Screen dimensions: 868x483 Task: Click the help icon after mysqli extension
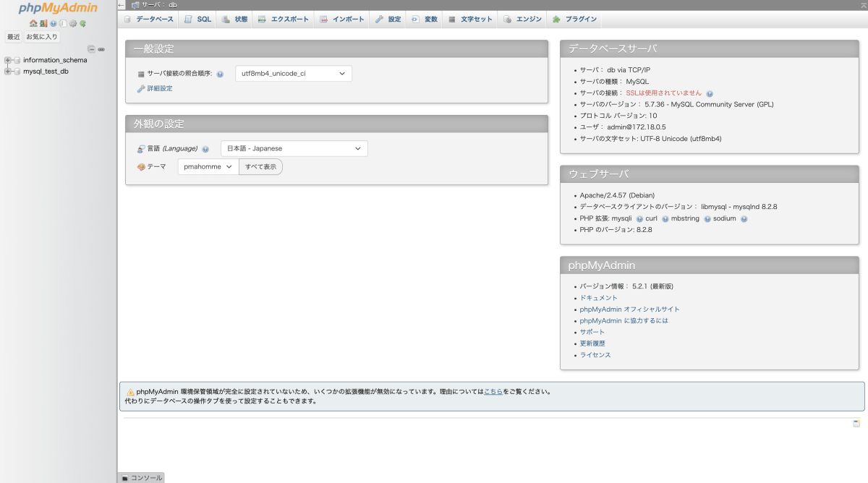[x=639, y=218]
